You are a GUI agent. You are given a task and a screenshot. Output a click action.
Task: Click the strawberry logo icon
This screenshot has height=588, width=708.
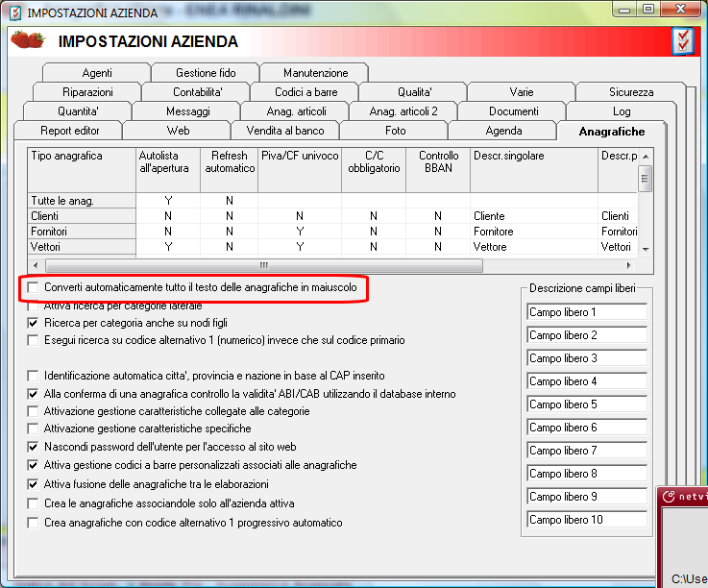pyautogui.click(x=28, y=39)
